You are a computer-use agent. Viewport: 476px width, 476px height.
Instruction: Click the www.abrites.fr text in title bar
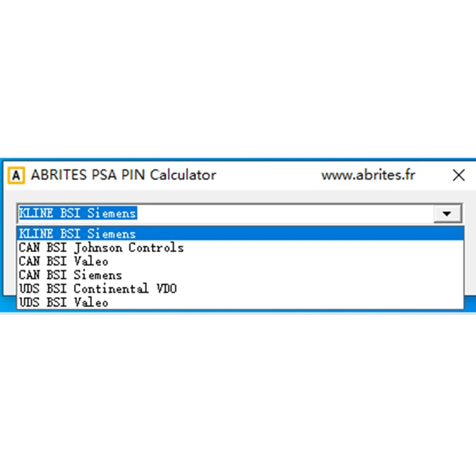coord(368,175)
